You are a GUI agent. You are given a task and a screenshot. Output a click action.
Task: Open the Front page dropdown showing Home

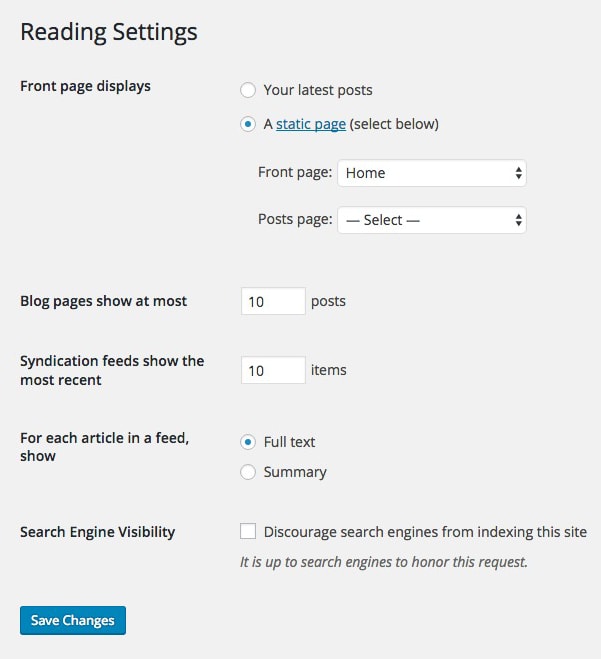click(x=432, y=173)
